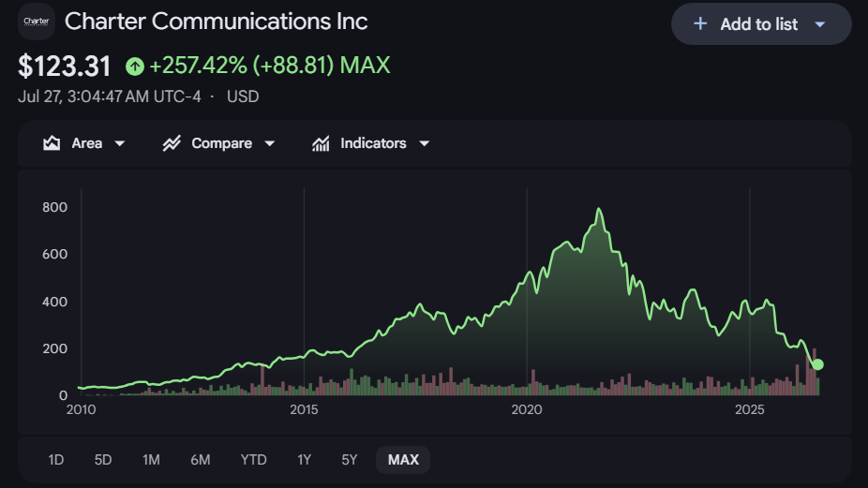Switch chart to 6M range
This screenshot has width=868, height=488.
[x=201, y=460]
